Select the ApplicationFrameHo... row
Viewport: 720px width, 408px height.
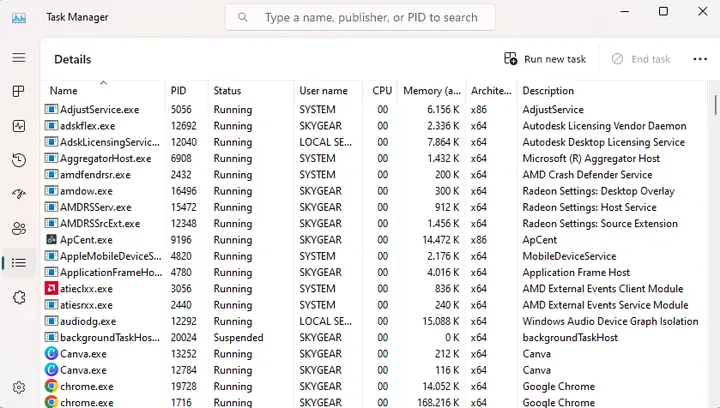click(374, 273)
